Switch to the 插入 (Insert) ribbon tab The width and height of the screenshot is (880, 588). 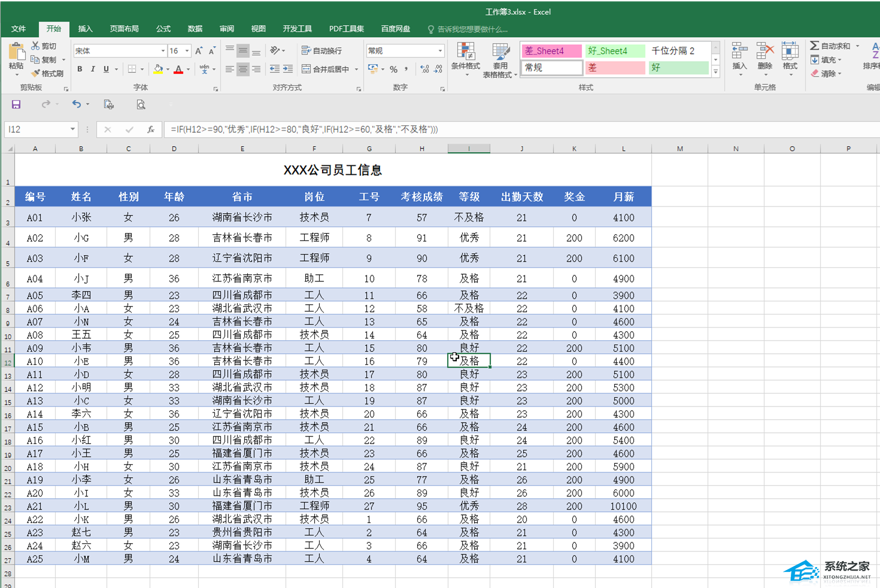pyautogui.click(x=85, y=29)
